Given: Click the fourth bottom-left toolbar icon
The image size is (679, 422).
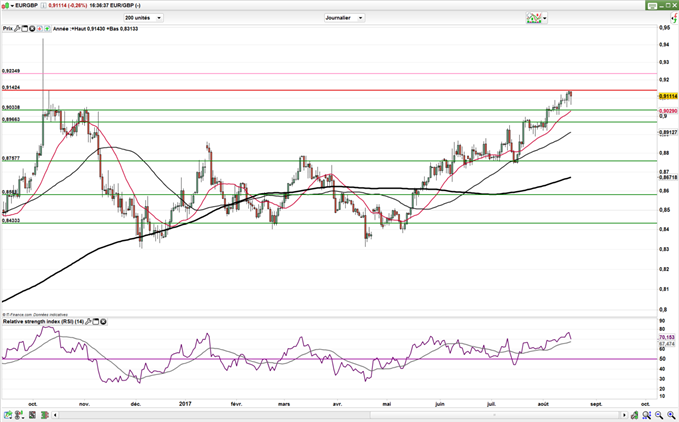Looking at the screenshot, I should (44, 415).
